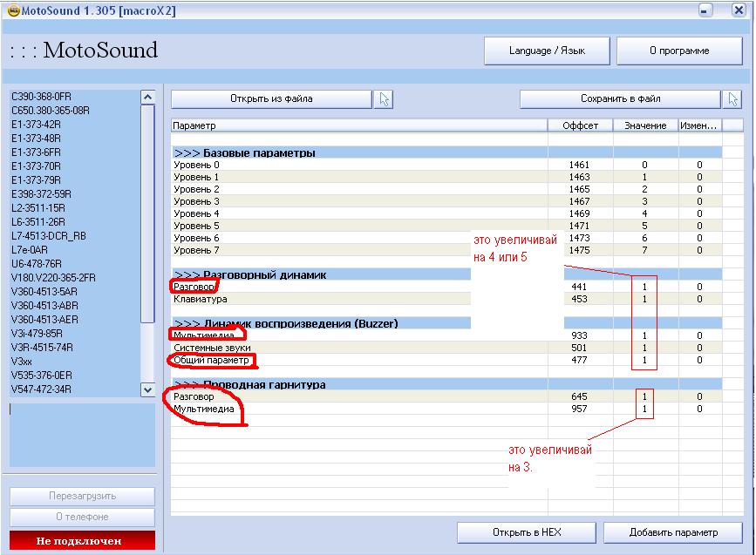Select model L6-3511-26R
Image resolution: width=756 pixels, height=555 pixels.
38,222
